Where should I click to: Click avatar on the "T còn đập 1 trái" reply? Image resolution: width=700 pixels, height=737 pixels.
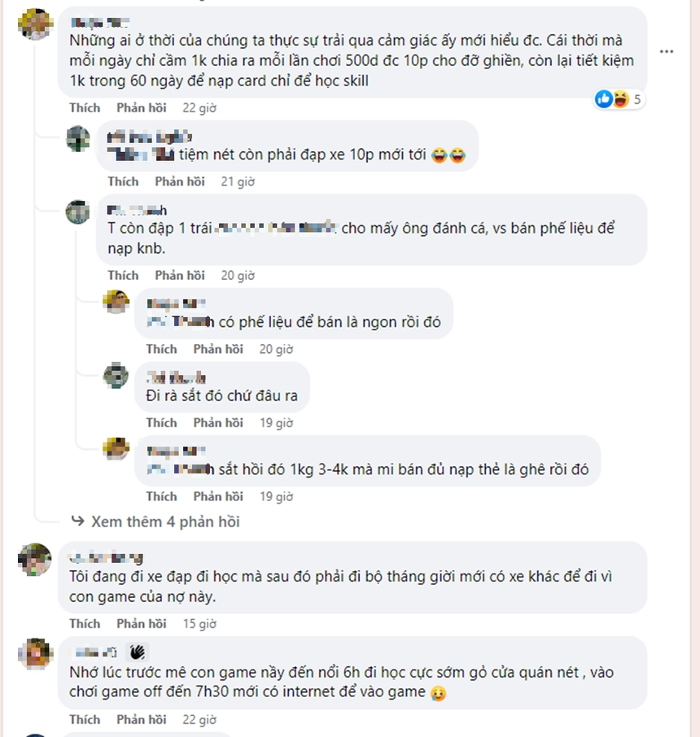(78, 212)
